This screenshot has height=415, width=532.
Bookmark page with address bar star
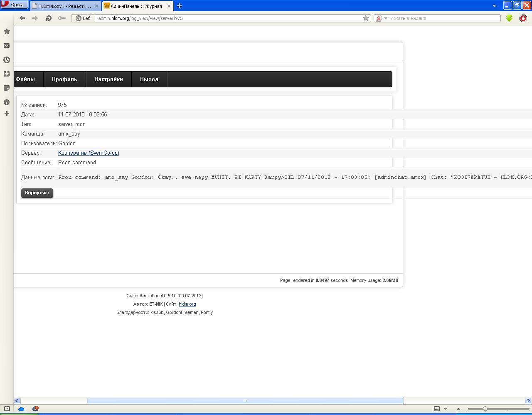click(366, 18)
